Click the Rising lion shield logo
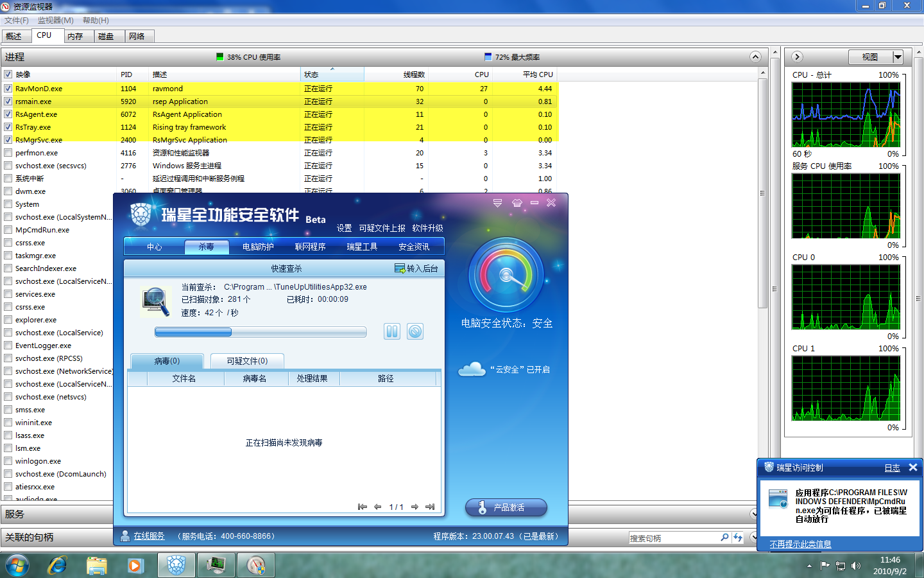 point(141,215)
